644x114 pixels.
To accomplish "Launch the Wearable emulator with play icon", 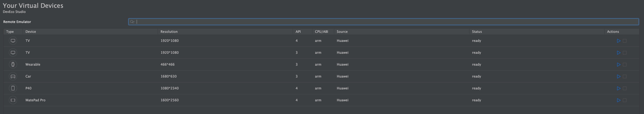I will (x=618, y=65).
